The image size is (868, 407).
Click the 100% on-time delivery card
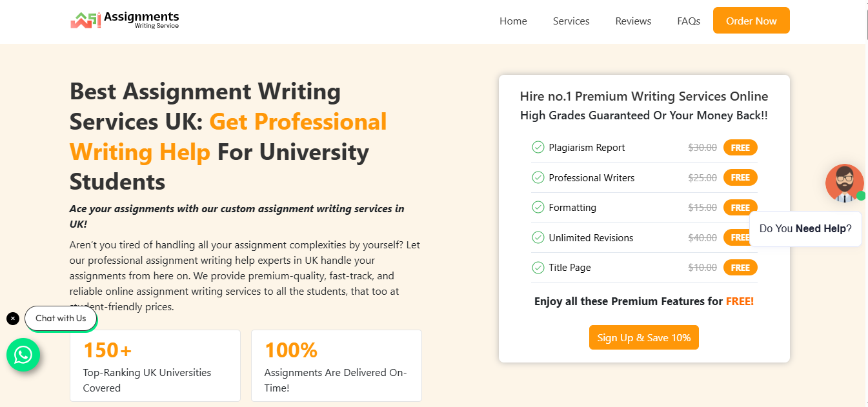coord(336,366)
